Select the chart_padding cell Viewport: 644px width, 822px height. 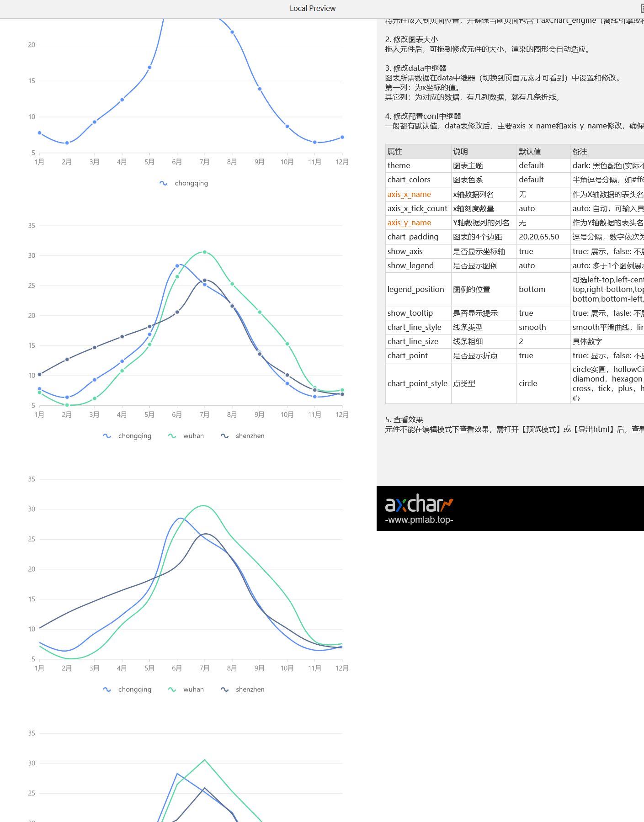click(x=418, y=237)
